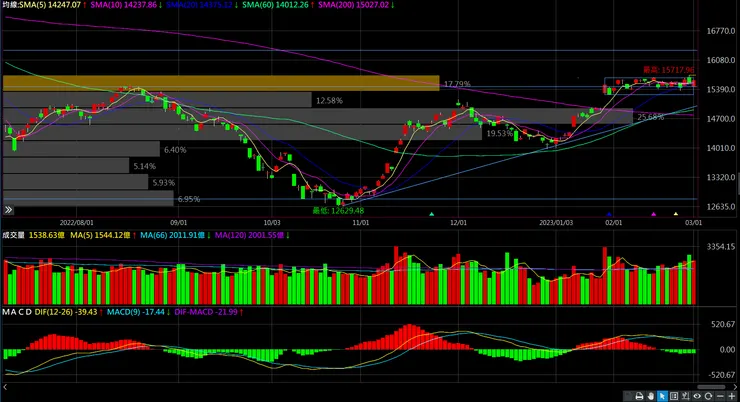Click the scrollbar left arrow

click(5, 387)
